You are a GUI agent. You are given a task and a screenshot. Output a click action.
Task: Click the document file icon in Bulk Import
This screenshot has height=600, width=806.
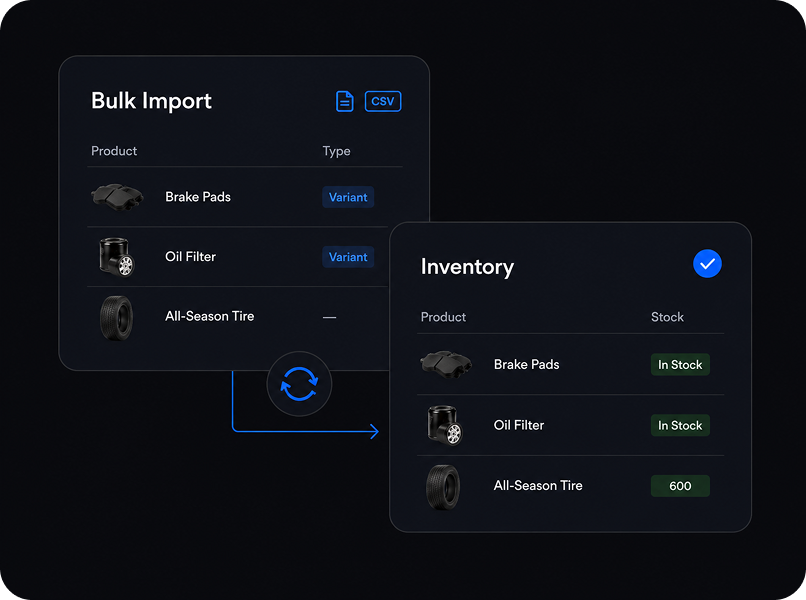point(344,101)
